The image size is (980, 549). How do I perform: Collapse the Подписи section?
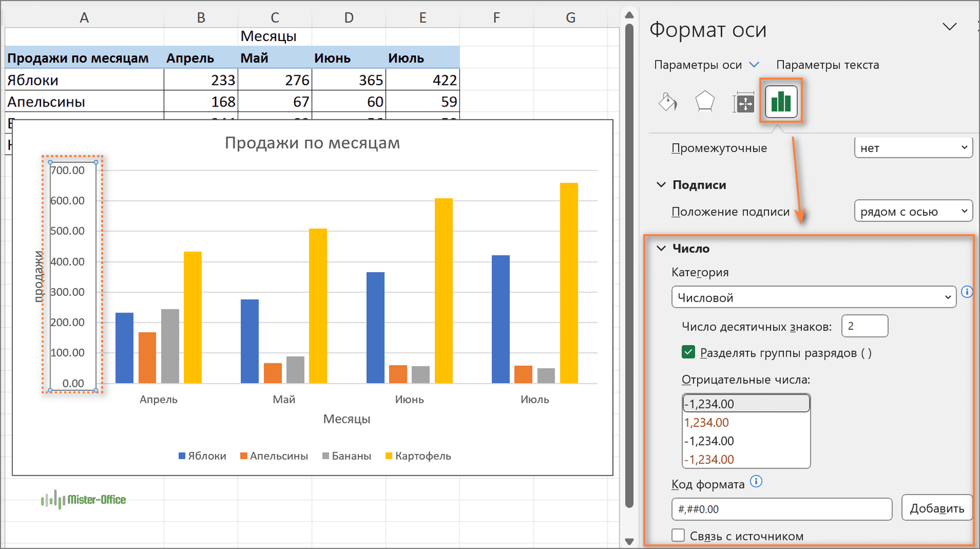pyautogui.click(x=661, y=184)
